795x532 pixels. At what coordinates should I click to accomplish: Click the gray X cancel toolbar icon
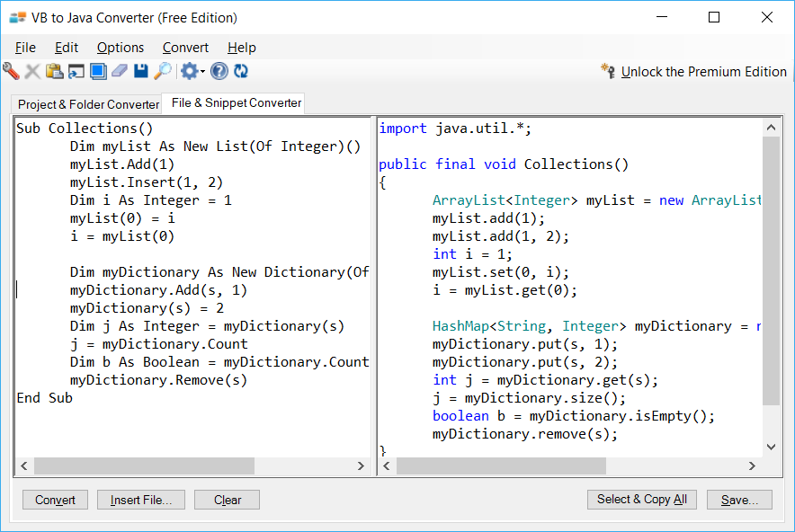coord(32,71)
